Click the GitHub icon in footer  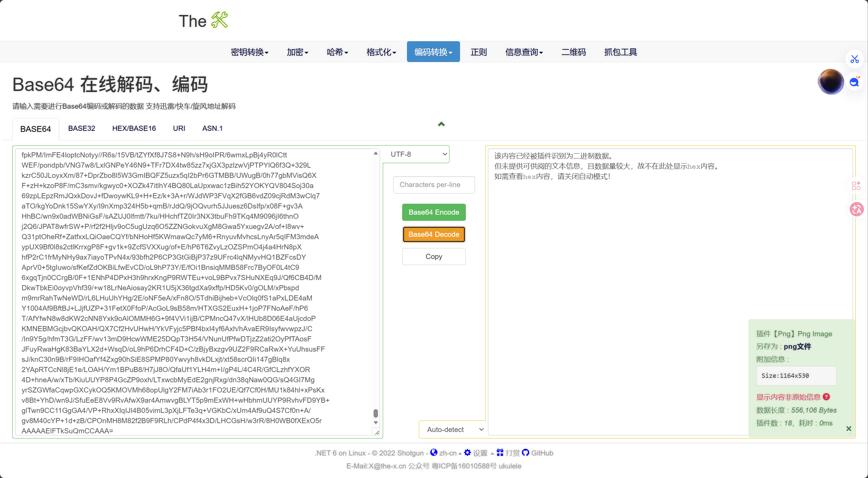(x=525, y=452)
